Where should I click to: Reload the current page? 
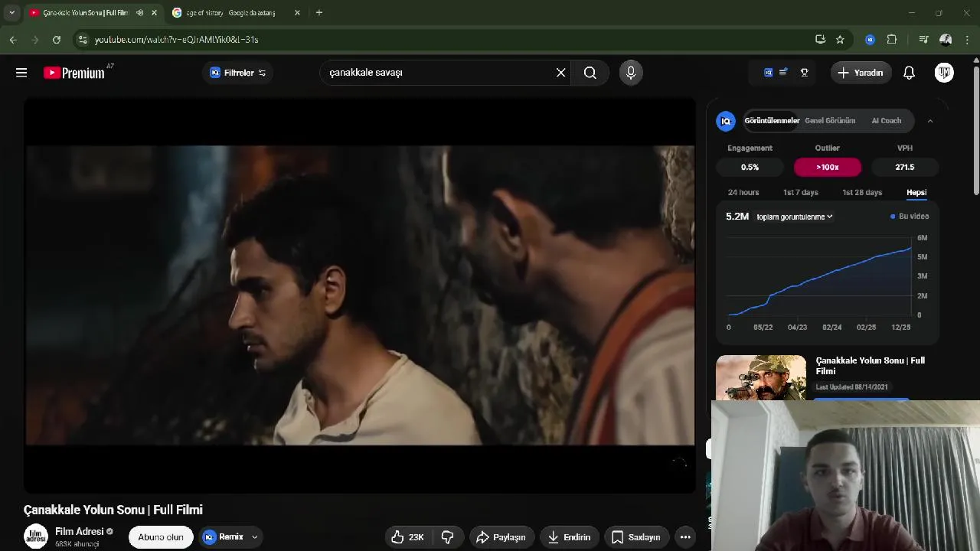(57, 40)
